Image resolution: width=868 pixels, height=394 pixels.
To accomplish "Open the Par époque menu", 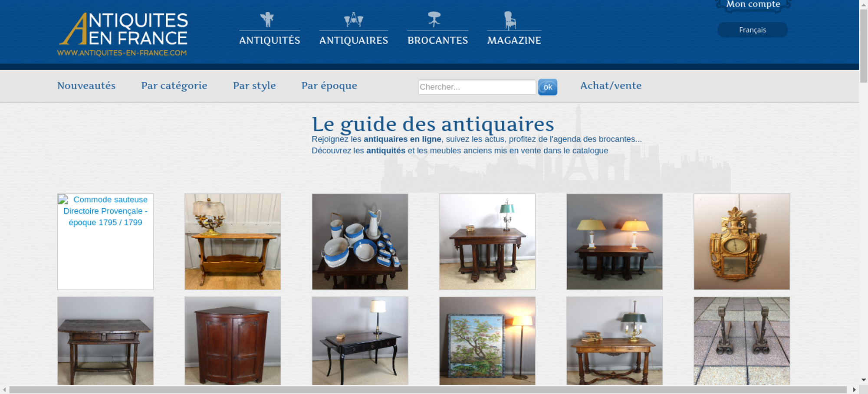I will [x=329, y=85].
